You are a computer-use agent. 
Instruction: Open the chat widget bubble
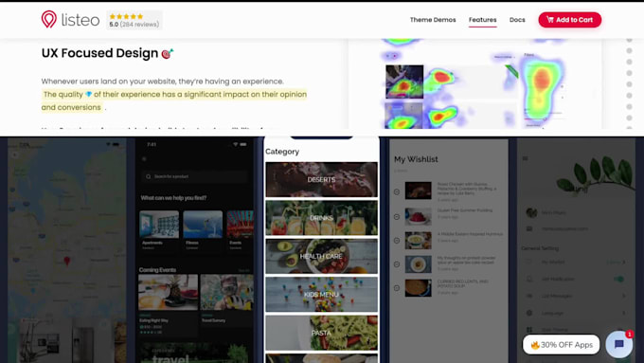pyautogui.click(x=619, y=344)
